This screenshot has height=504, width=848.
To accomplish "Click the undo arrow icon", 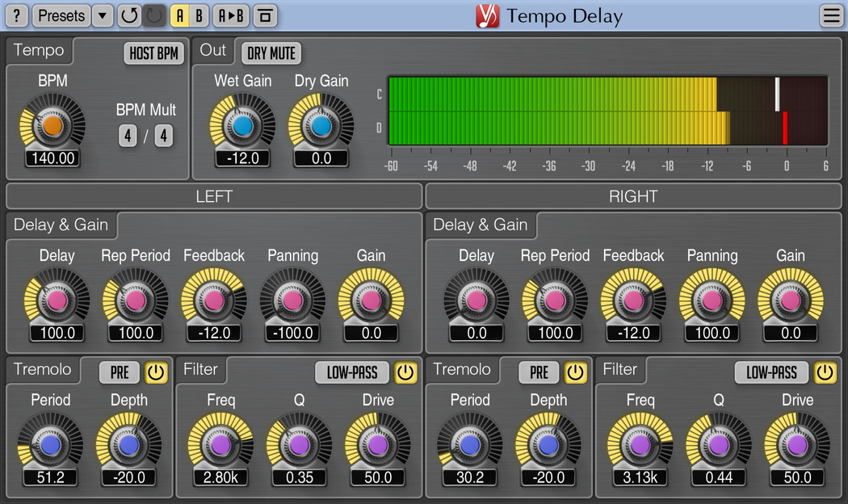I will [129, 15].
